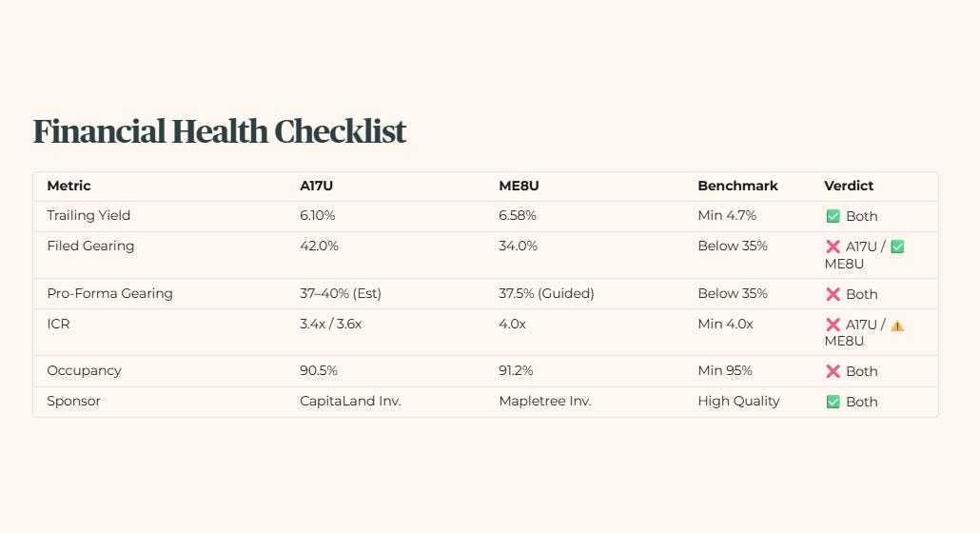
Task: Click the CapitaLand Inv. sponsor cell
Action: (350, 401)
